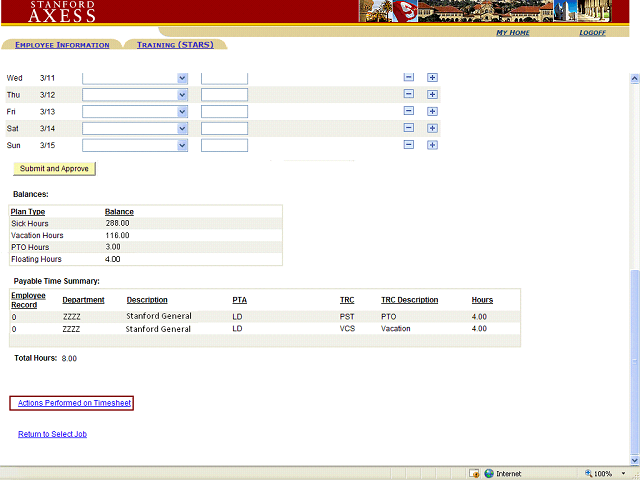This screenshot has width=640, height=480.
Task: Switch to the Employee Information tab
Action: pos(62,45)
